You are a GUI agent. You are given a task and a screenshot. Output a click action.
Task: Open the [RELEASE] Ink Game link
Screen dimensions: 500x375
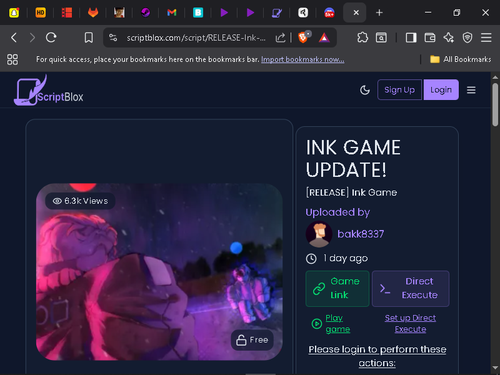pos(351,193)
